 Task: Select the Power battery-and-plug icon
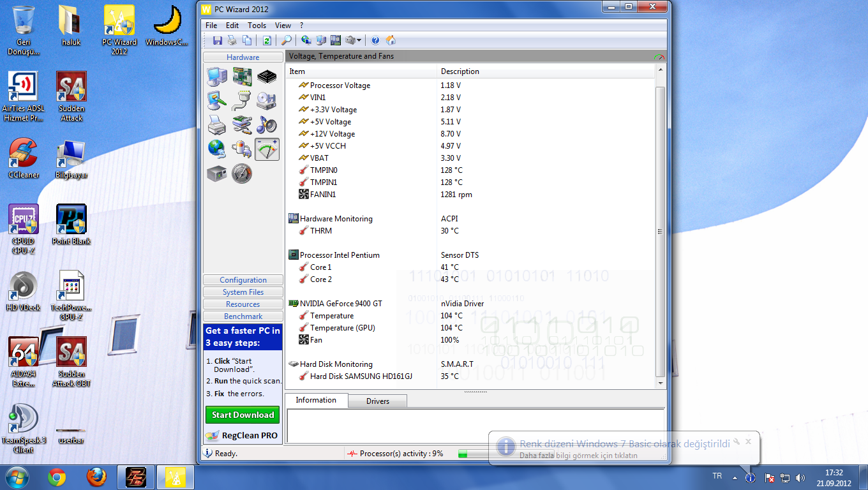(242, 149)
